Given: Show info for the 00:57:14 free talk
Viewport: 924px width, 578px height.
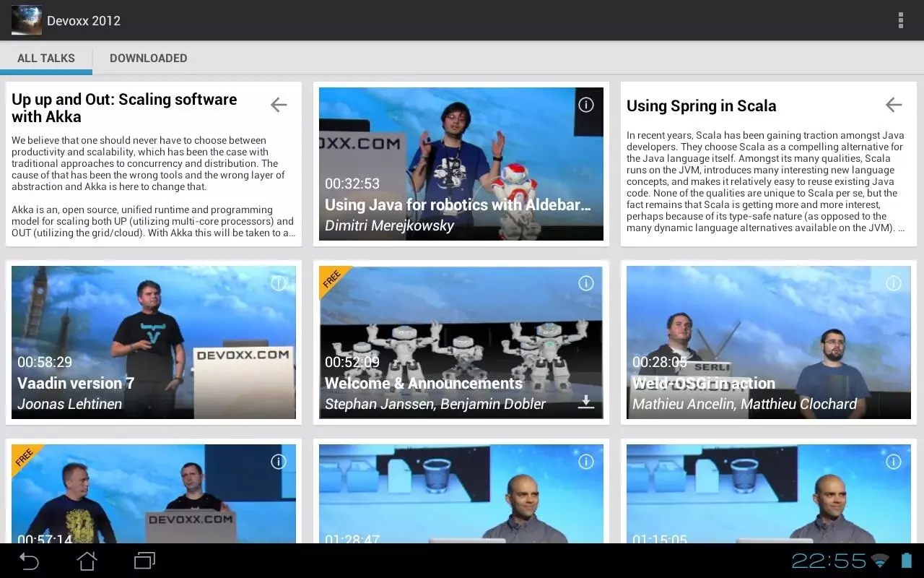Looking at the screenshot, I should [279, 462].
